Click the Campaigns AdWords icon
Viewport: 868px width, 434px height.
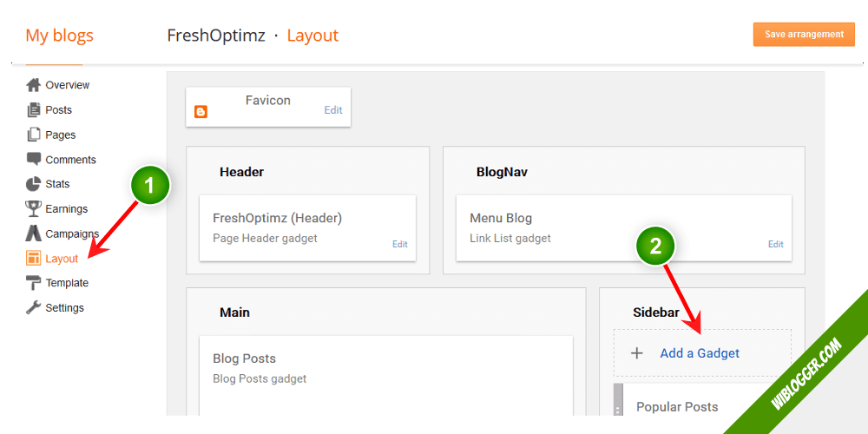pyautogui.click(x=34, y=233)
